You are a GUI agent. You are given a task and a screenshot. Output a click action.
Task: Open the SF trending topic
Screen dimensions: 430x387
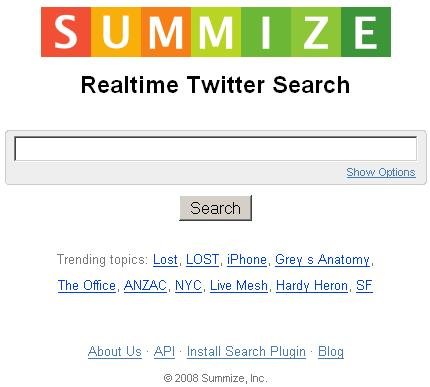(x=364, y=286)
